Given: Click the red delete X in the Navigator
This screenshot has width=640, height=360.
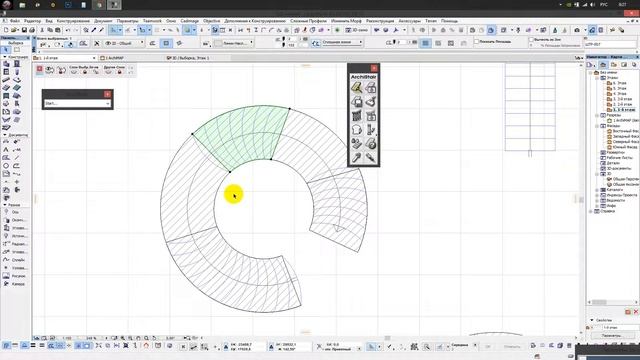Looking at the screenshot, I should [x=636, y=312].
